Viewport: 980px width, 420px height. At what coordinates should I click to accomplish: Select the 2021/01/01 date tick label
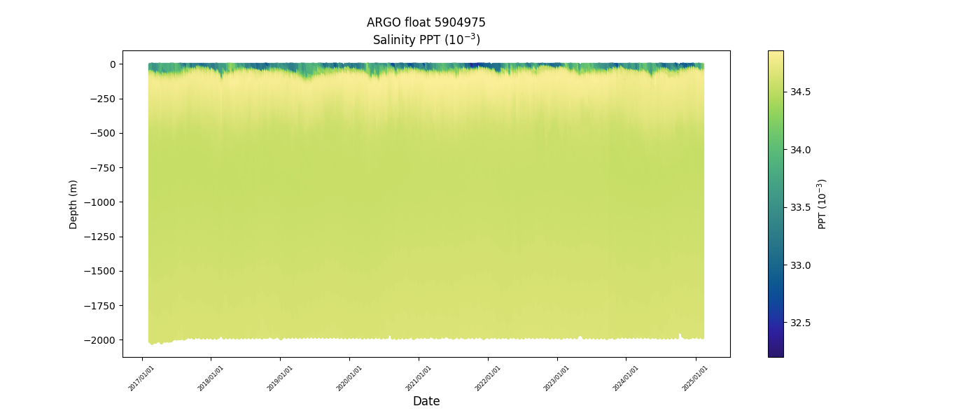click(x=419, y=378)
